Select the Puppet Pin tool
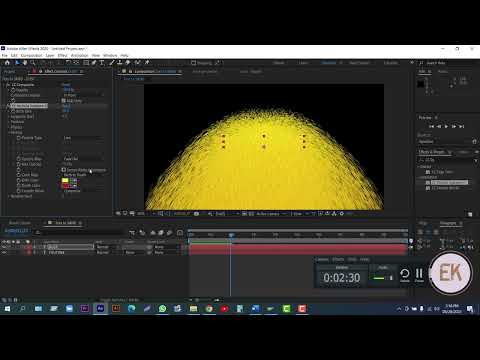This screenshot has width=480, height=360. tap(147, 63)
